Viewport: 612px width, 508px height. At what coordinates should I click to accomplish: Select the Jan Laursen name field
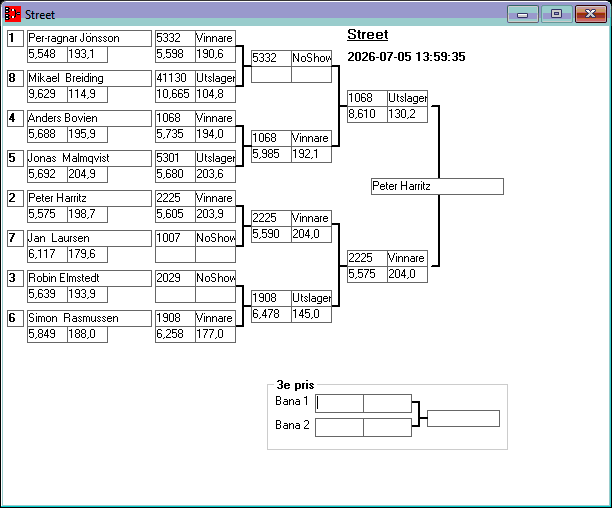pos(89,238)
